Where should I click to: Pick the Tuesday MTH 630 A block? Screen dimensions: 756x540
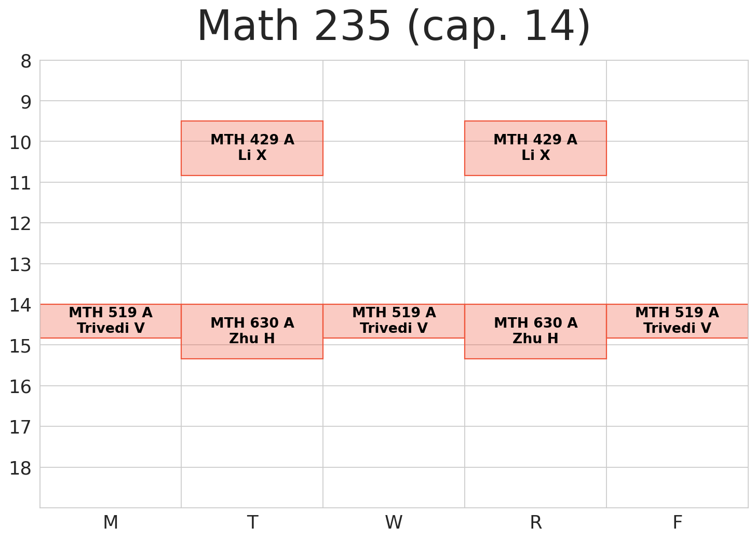tap(252, 331)
